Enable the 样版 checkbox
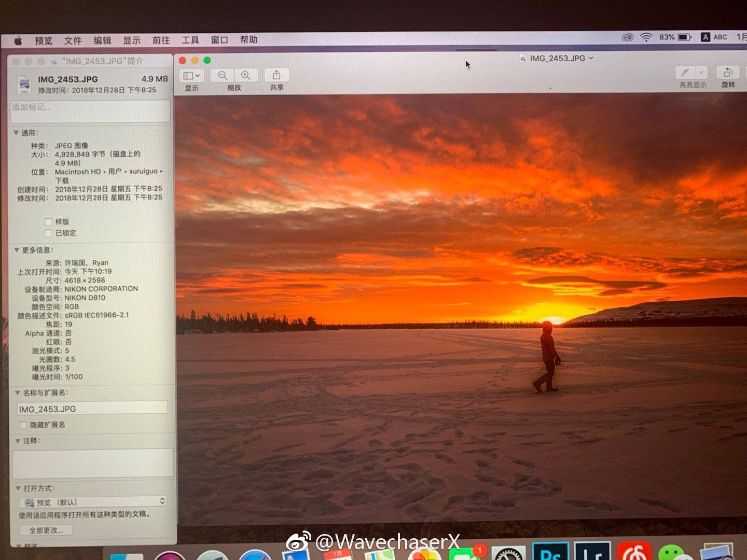This screenshot has height=560, width=747. tap(48, 222)
